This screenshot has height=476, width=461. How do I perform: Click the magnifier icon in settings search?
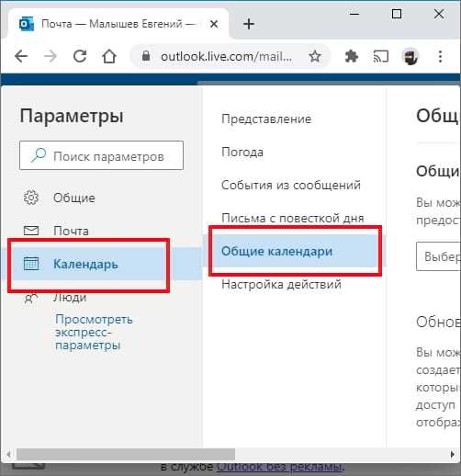[39, 154]
